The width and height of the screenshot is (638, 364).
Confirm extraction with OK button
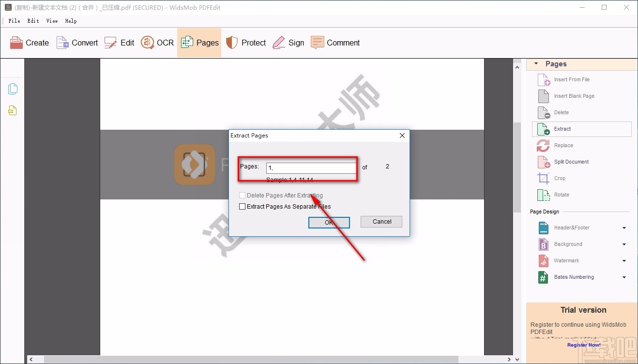pos(329,222)
